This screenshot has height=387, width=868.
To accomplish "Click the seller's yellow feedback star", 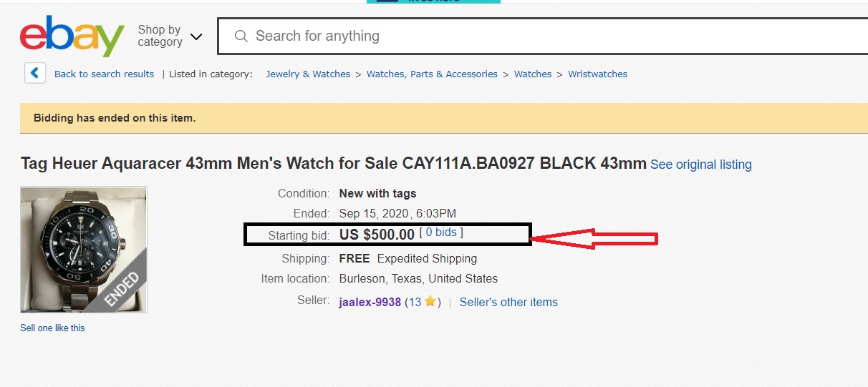I will [x=430, y=302].
